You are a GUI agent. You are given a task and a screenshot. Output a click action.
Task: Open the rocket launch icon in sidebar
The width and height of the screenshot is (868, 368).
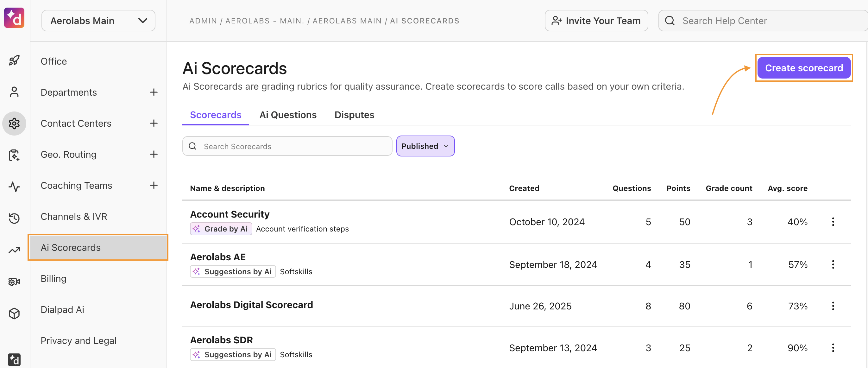point(14,61)
